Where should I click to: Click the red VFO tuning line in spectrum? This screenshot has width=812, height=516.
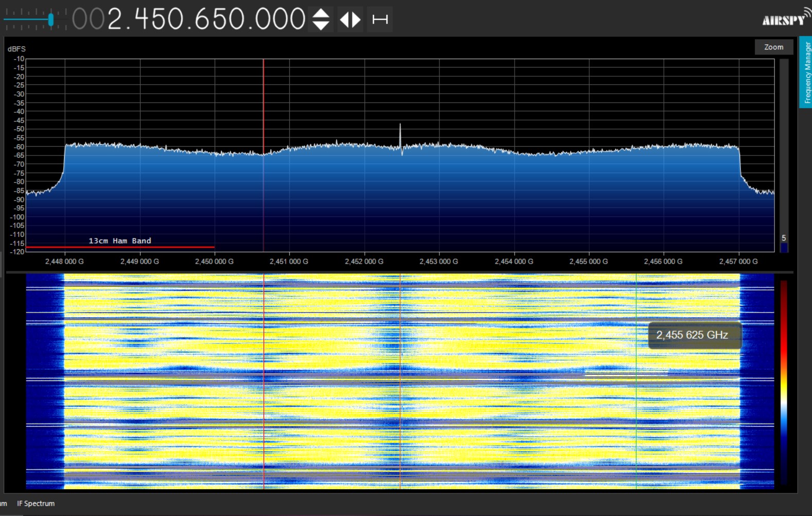click(263, 154)
